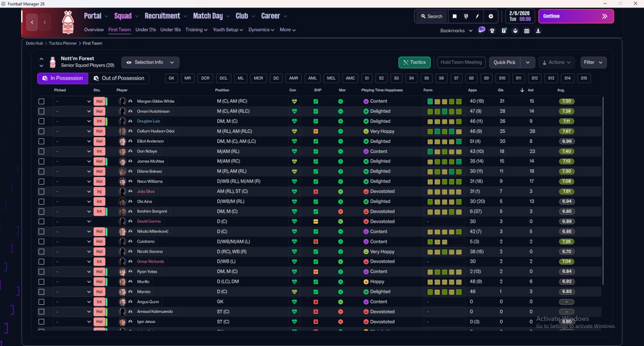Switch to the Under 21s tab
This screenshot has height=346, width=644.
pyautogui.click(x=145, y=30)
